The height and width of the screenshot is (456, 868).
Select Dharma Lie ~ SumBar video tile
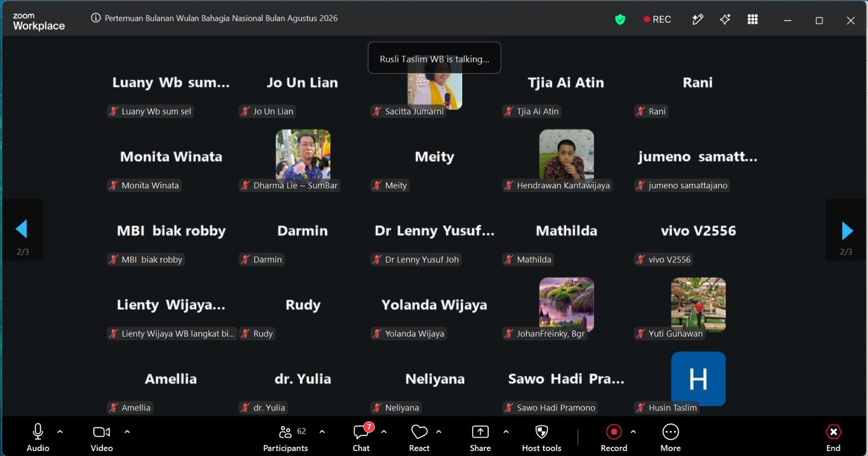(x=303, y=156)
